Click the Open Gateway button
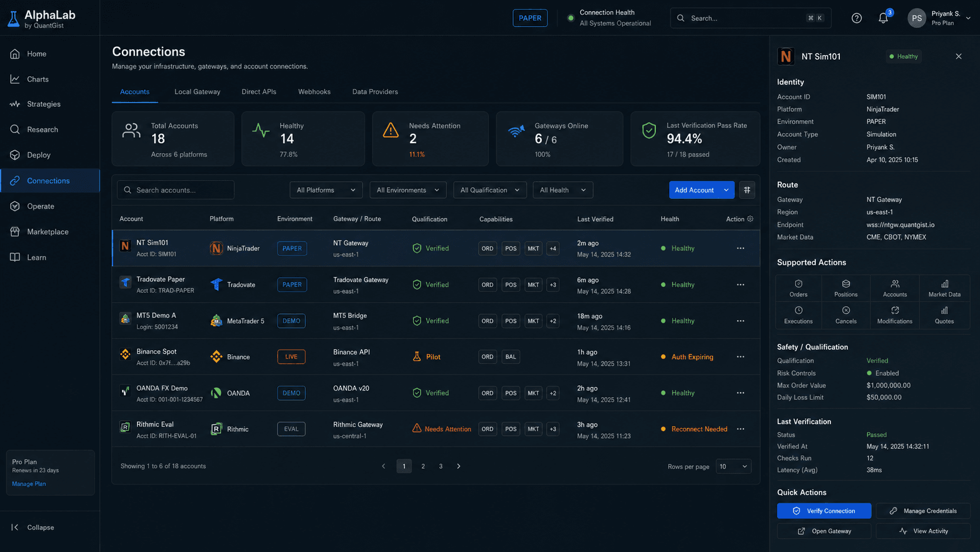The image size is (980, 552). pyautogui.click(x=824, y=531)
